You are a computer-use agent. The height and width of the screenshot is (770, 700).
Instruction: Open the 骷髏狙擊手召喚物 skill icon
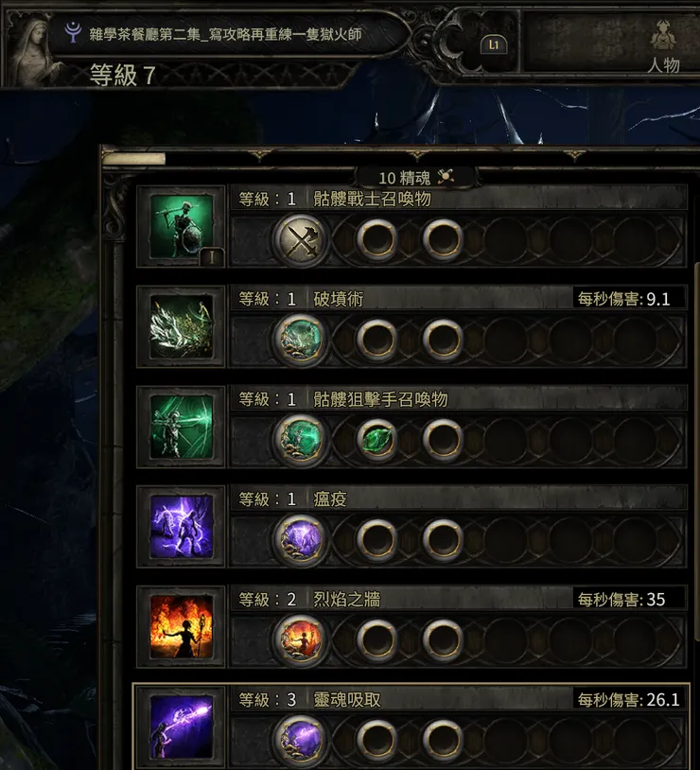[x=182, y=427]
